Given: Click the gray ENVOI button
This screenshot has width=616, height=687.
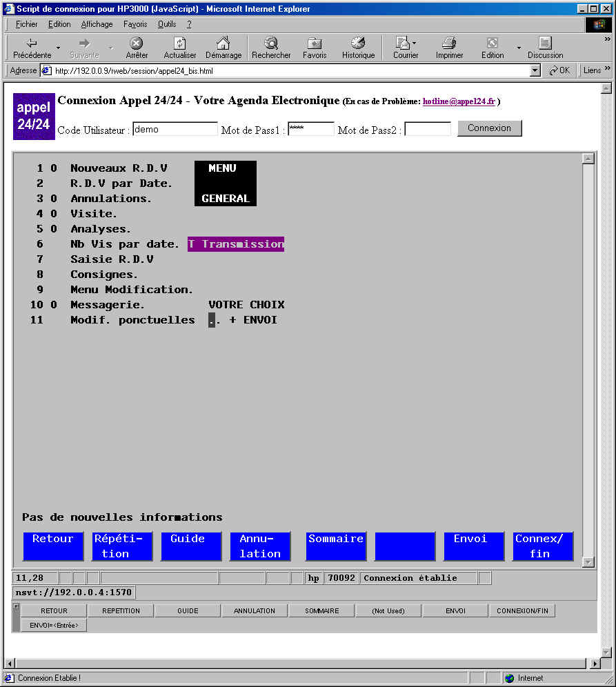Looking at the screenshot, I should point(455,610).
